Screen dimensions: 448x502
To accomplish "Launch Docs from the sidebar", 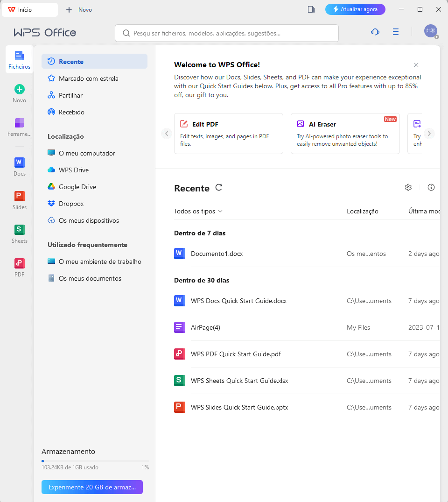I will pyautogui.click(x=20, y=167).
